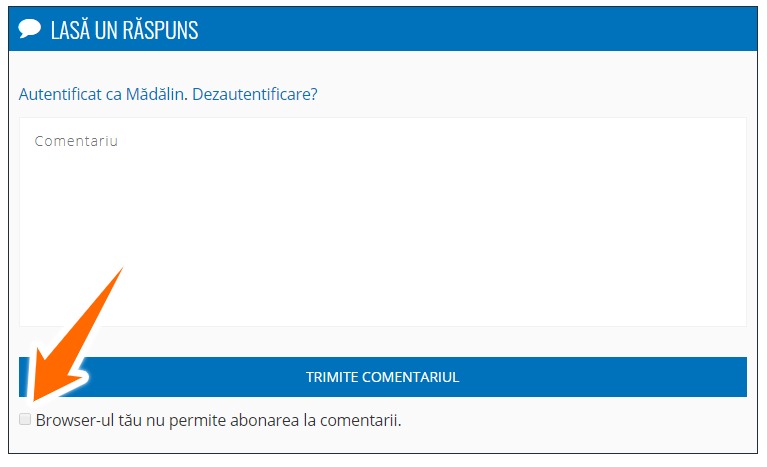
Task: Click the 'Comentariu' placeholder text
Action: coord(76,141)
